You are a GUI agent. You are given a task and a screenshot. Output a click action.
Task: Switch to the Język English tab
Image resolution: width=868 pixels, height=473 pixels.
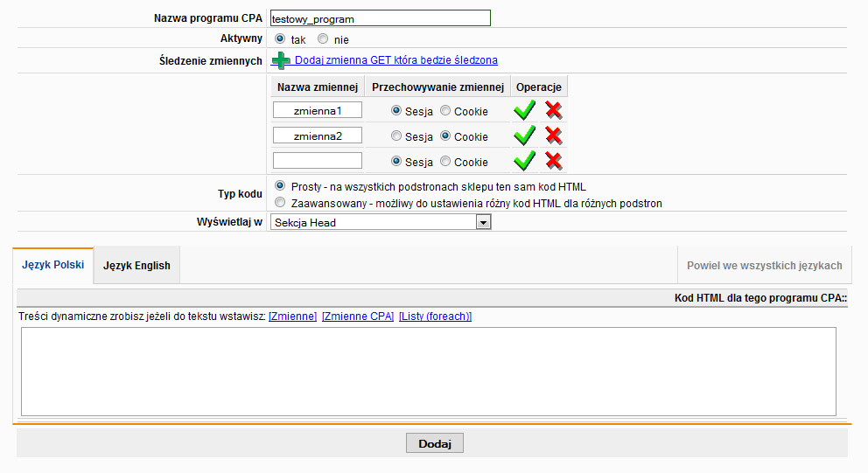(x=136, y=266)
